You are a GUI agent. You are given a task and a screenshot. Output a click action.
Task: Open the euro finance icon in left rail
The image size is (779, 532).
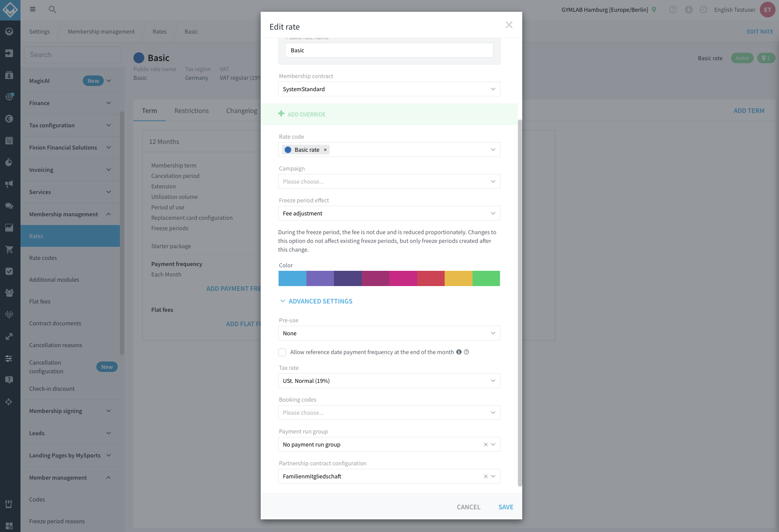pos(9,119)
